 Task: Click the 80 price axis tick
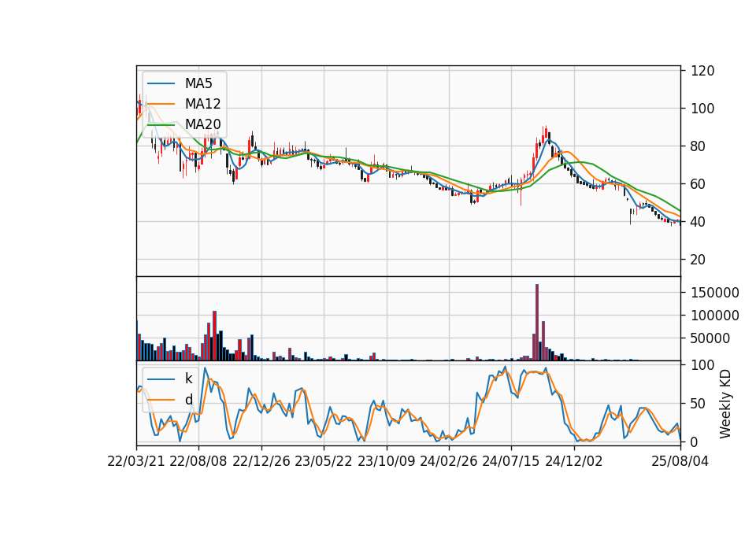tap(699, 146)
